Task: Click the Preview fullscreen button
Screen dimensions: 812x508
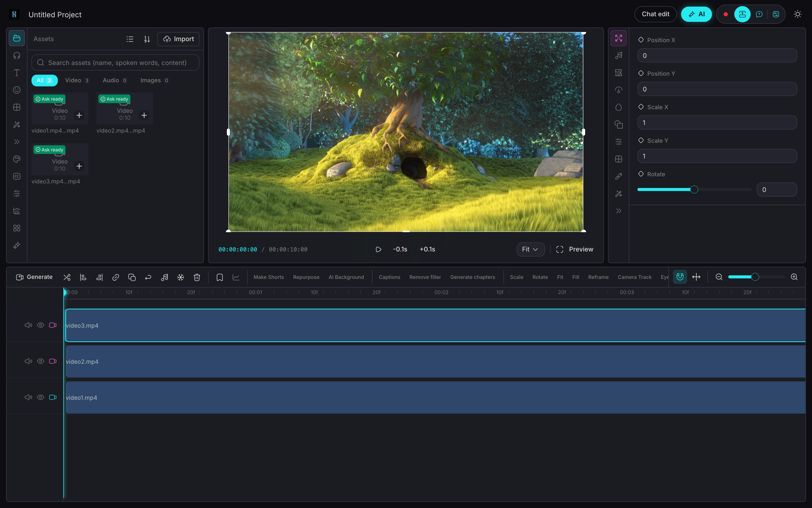Action: click(x=574, y=249)
